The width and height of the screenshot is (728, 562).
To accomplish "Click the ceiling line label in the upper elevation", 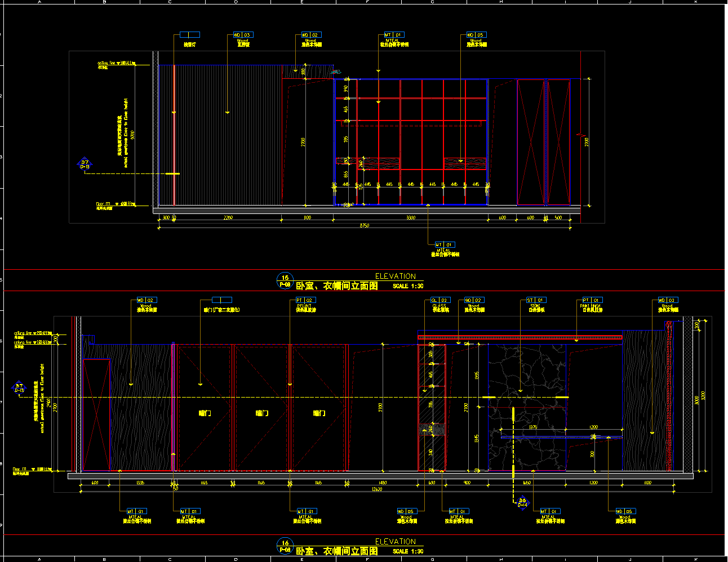I will [116, 64].
